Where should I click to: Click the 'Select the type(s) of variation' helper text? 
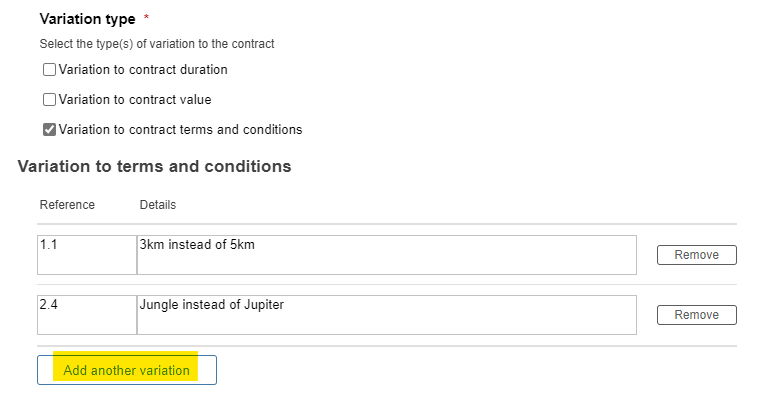coord(157,44)
